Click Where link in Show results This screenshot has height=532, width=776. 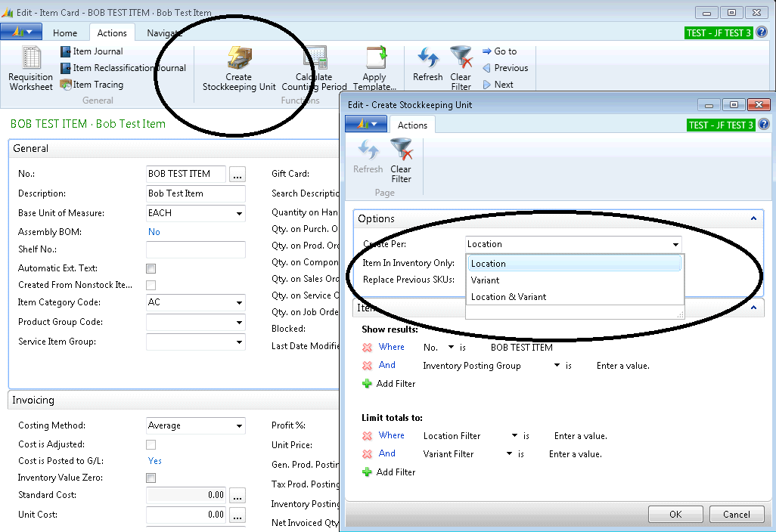392,347
